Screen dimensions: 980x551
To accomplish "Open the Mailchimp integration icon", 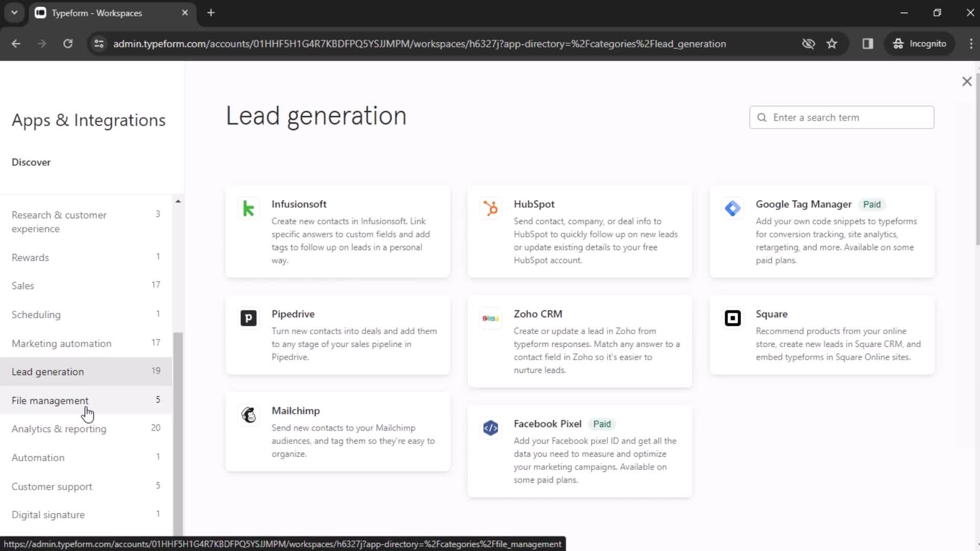I will point(248,415).
